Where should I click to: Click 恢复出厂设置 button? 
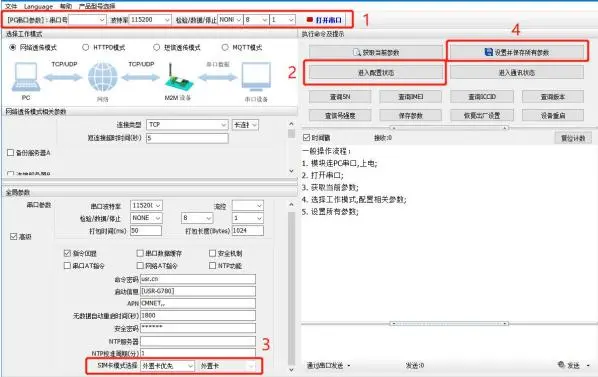482,115
